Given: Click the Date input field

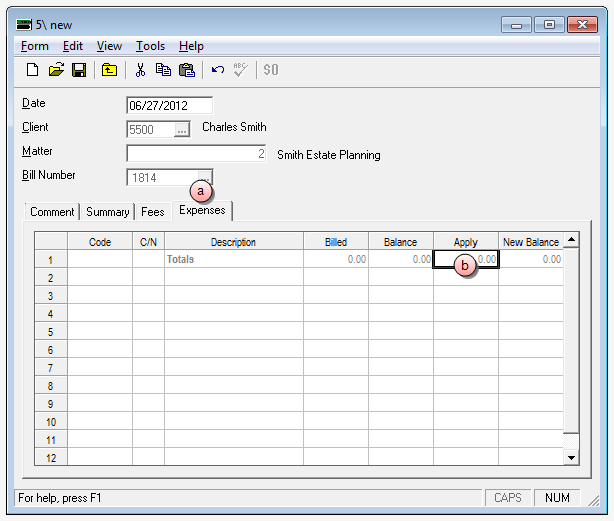Looking at the screenshot, I should [x=170, y=105].
